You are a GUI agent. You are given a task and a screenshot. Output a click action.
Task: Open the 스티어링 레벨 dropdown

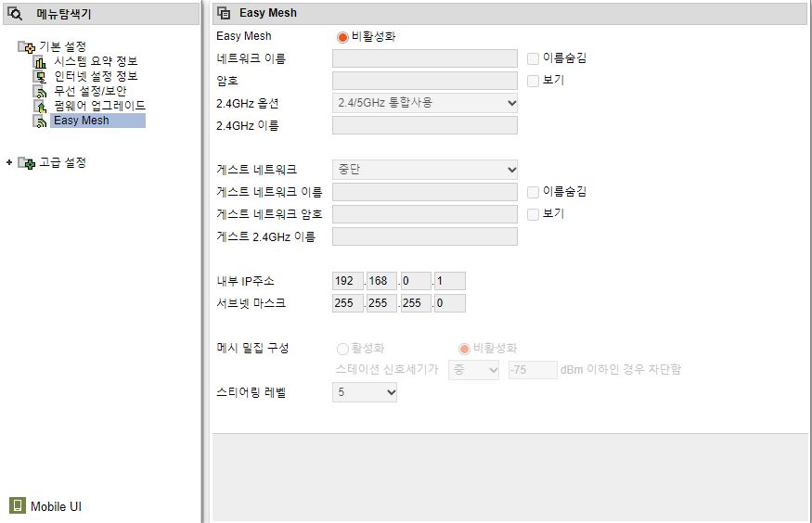365,392
